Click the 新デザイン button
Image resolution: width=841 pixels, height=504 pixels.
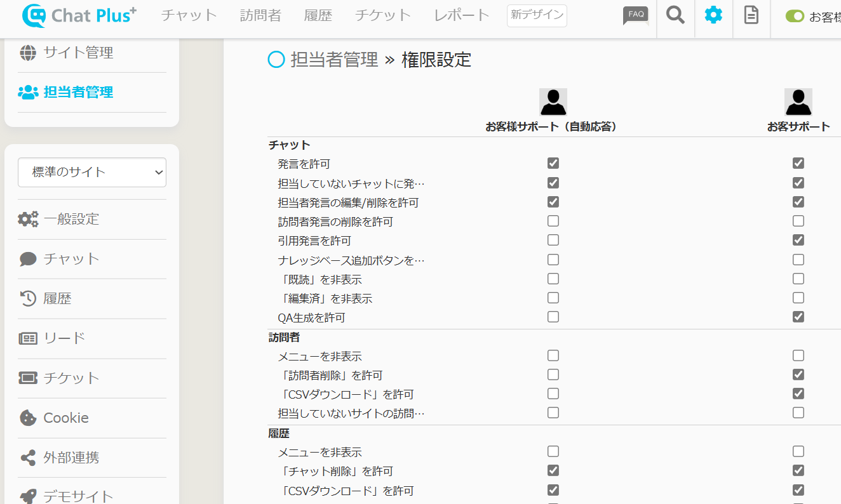537,16
